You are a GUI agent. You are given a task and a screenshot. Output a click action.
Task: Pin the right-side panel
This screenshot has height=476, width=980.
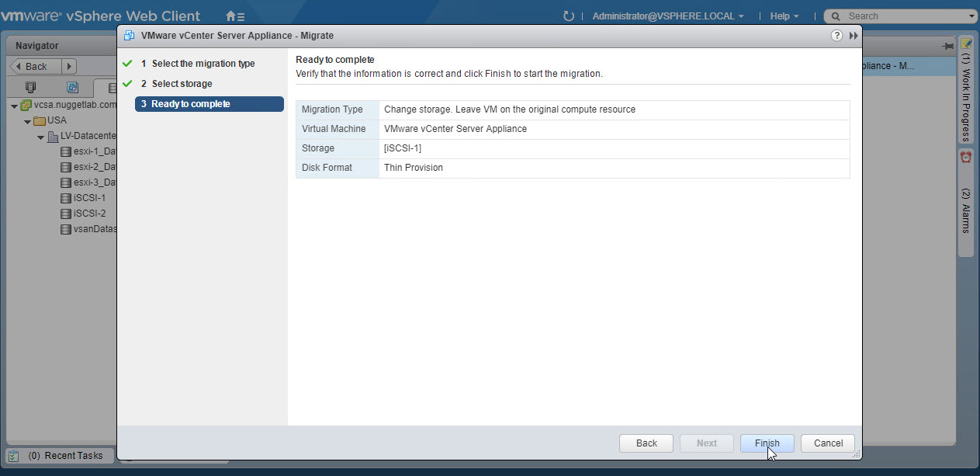(x=947, y=47)
